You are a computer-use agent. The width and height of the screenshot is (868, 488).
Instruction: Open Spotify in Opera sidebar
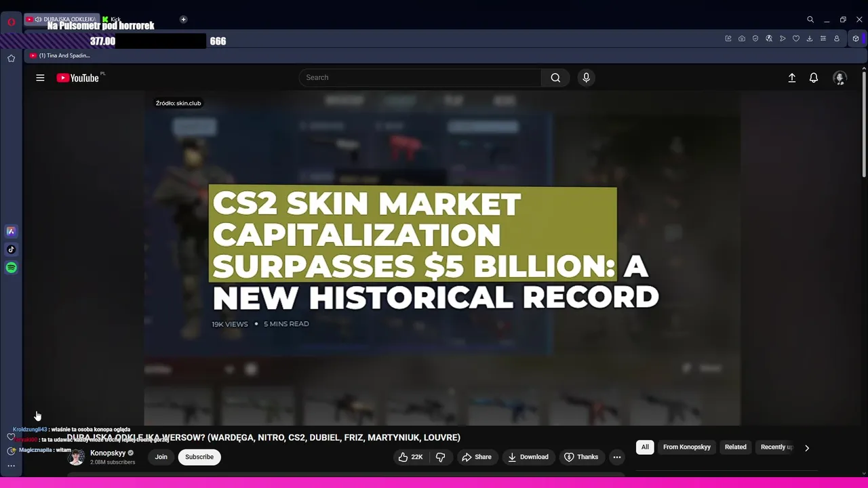12,268
